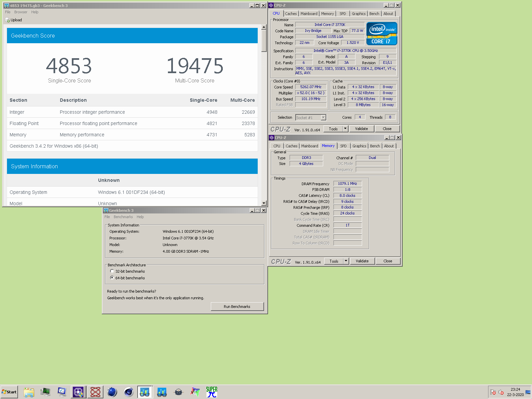This screenshot has width=532, height=399.
Task: Click the Memory row multi-core value 5283
Action: 250,135
